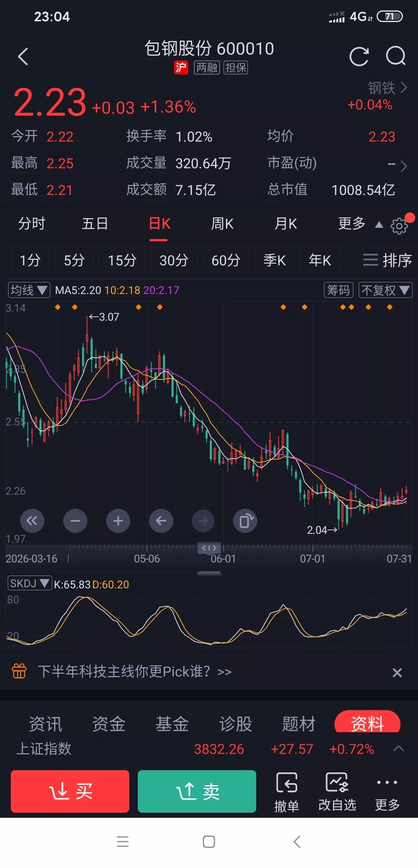Screen dimensions: 418x868
Task: Tap 上证指数 3832.26 index value
Action: 219,749
